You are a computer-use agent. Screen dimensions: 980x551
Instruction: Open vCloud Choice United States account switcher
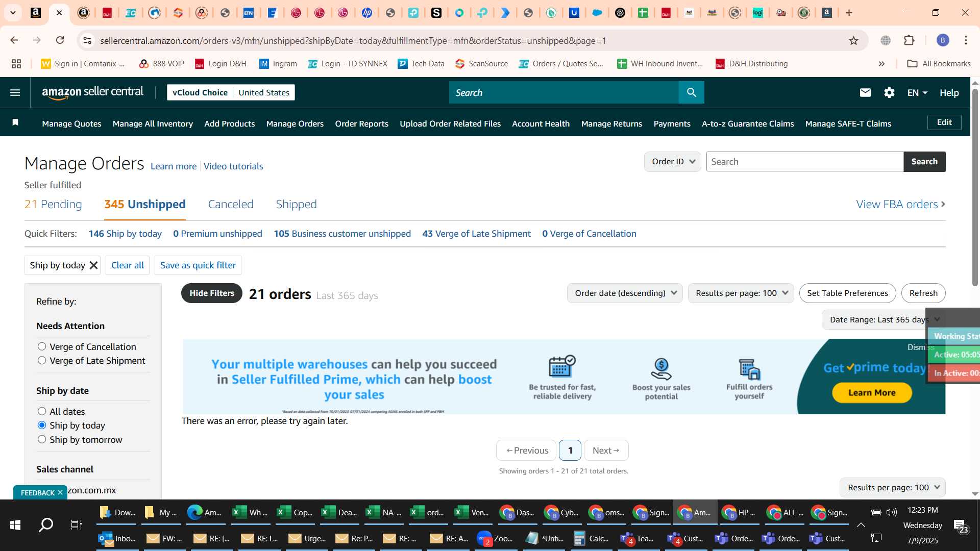coord(231,92)
